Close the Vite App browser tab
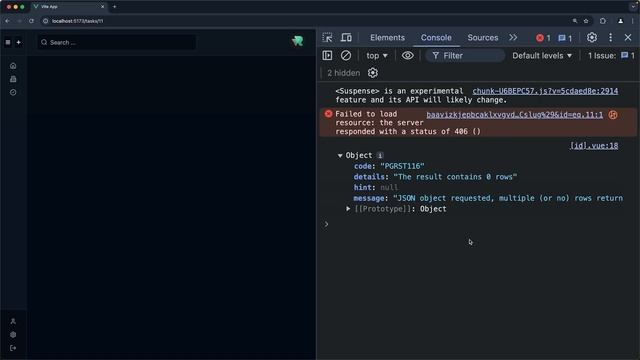 pyautogui.click(x=102, y=7)
